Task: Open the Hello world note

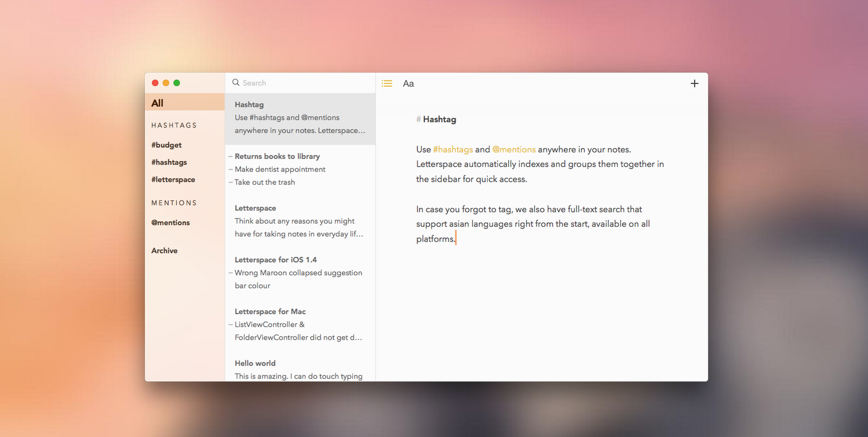Action: pyautogui.click(x=255, y=363)
